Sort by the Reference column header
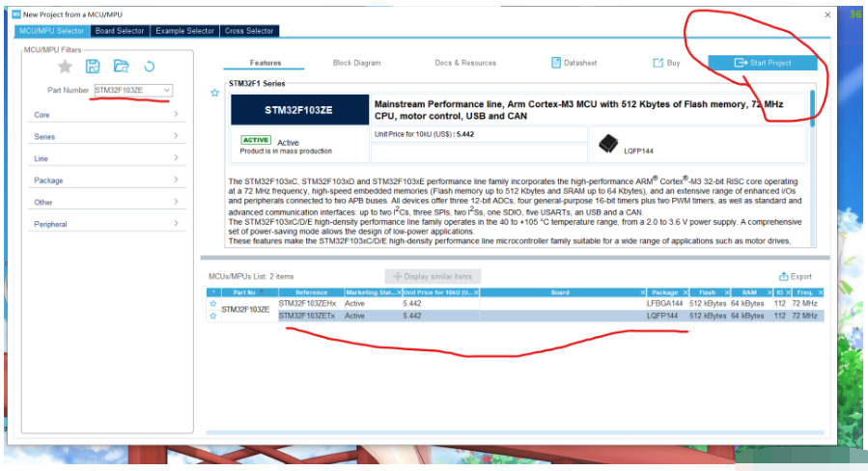Viewport: 868px width, 471px height. (311, 292)
